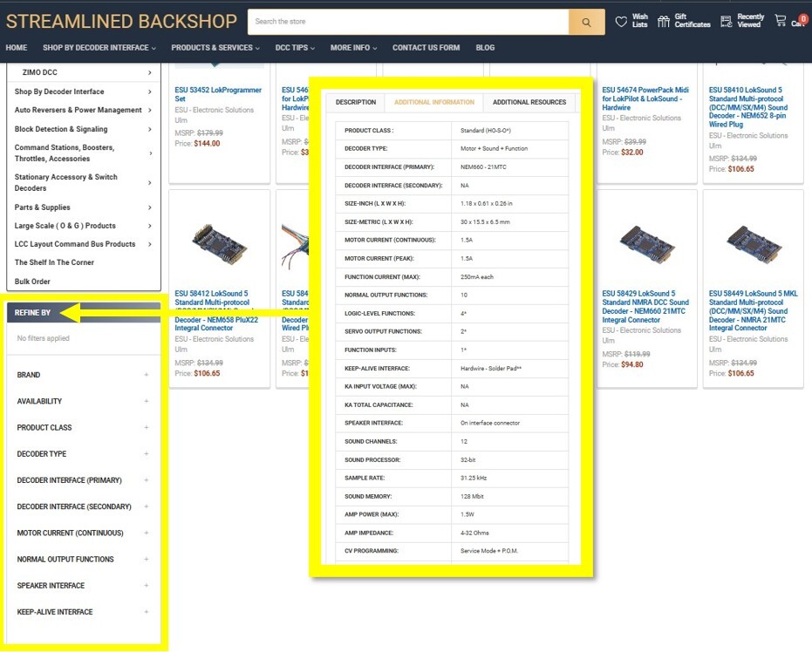
Task: Expand the DECODER TYPE filter plus icon
Action: 147,454
